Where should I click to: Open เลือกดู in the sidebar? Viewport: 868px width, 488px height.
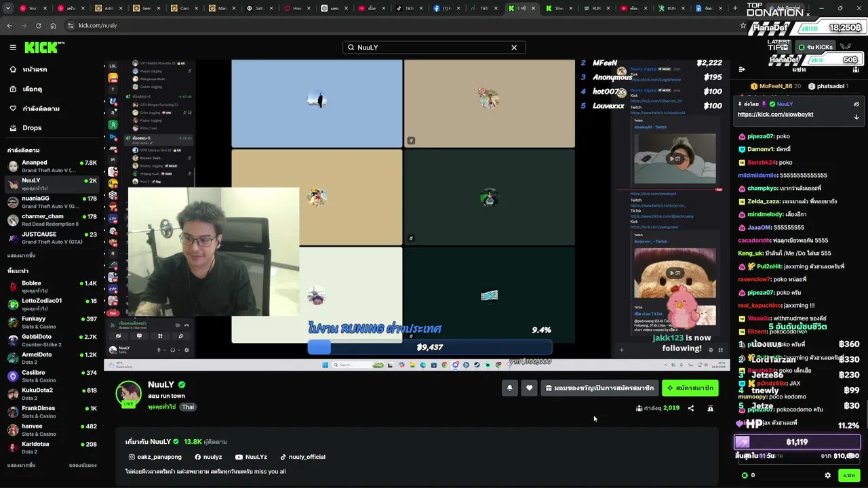[x=52, y=89]
